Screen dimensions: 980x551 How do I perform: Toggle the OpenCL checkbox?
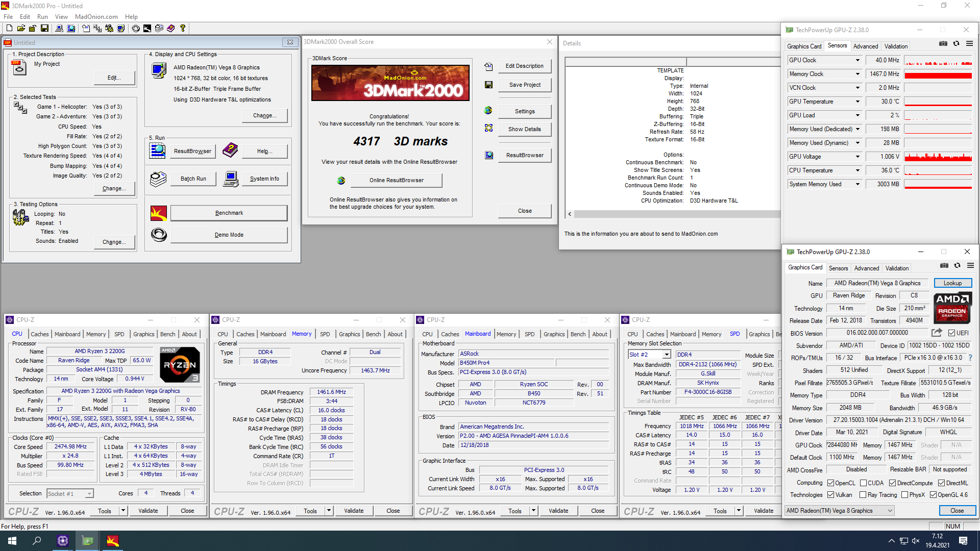pos(830,483)
